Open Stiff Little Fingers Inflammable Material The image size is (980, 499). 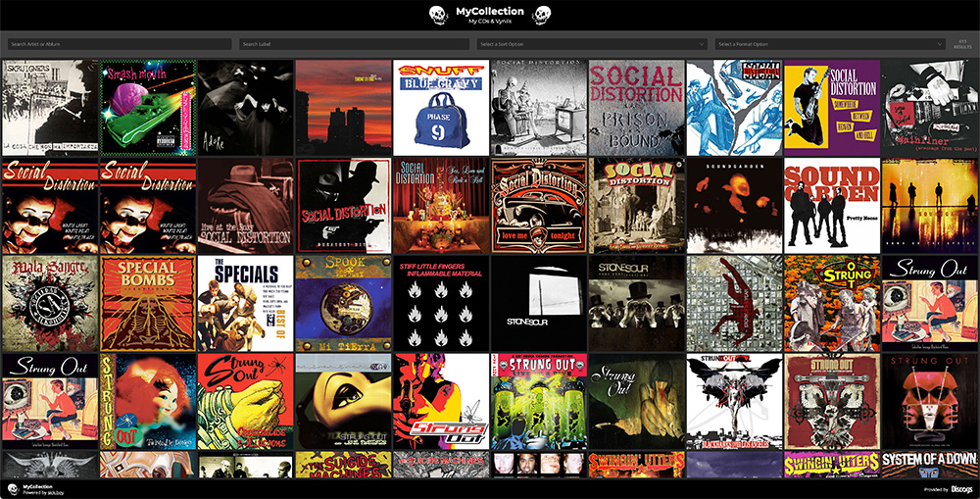click(441, 303)
